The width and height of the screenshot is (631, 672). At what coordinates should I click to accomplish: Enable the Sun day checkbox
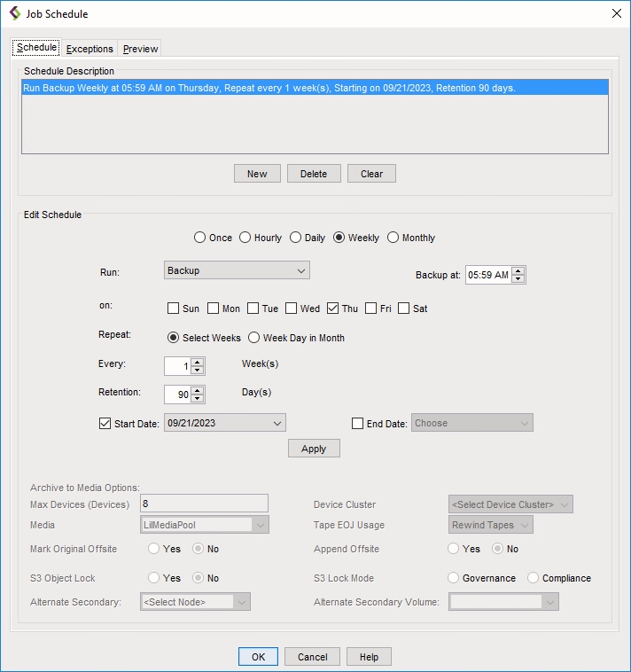point(174,309)
